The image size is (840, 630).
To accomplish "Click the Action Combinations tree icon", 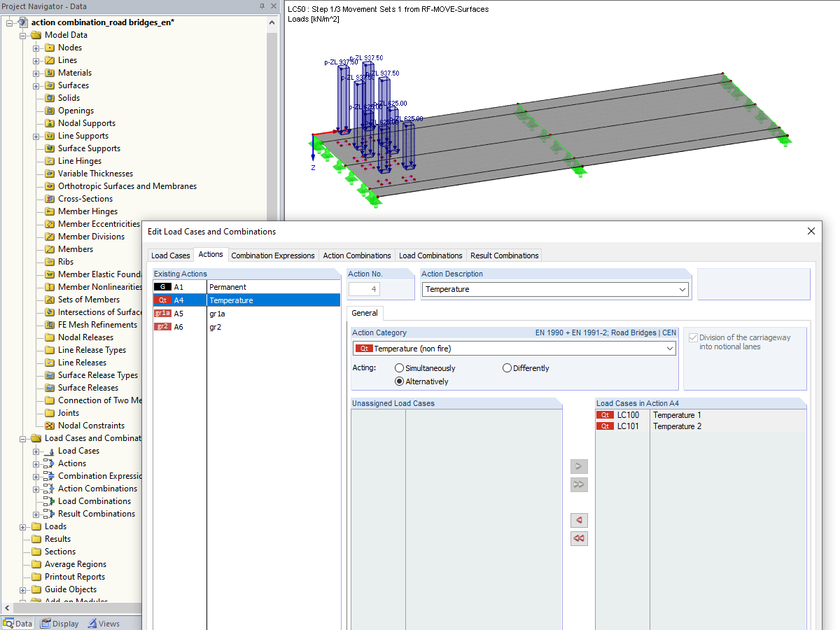I will pos(50,489).
